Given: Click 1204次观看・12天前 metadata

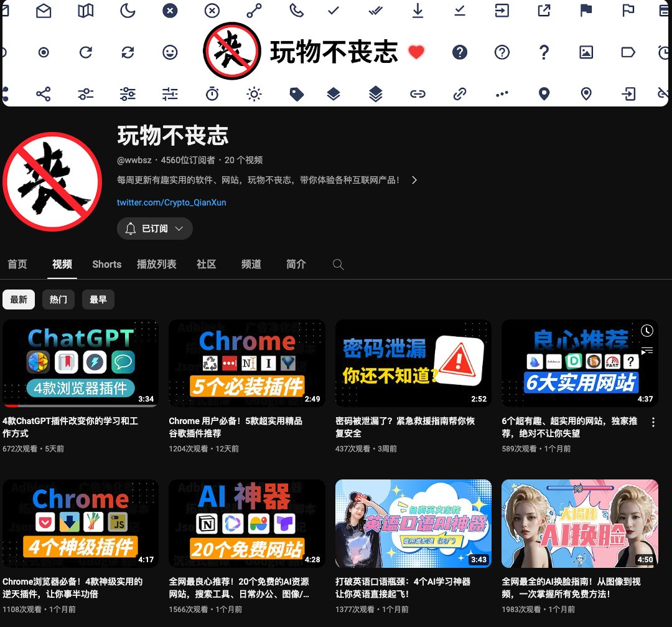Looking at the screenshot, I should [203, 448].
